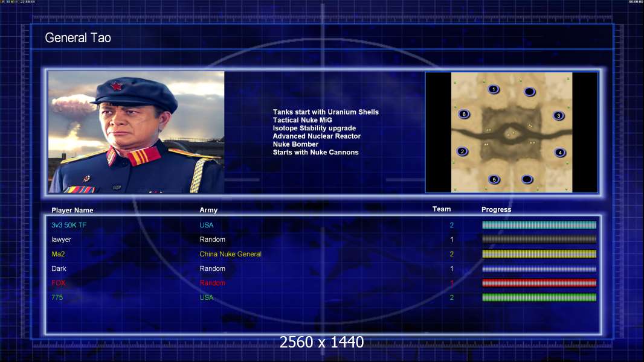The height and width of the screenshot is (362, 644).
Task: Click green progress bar for 775
Action: pyautogui.click(x=539, y=297)
